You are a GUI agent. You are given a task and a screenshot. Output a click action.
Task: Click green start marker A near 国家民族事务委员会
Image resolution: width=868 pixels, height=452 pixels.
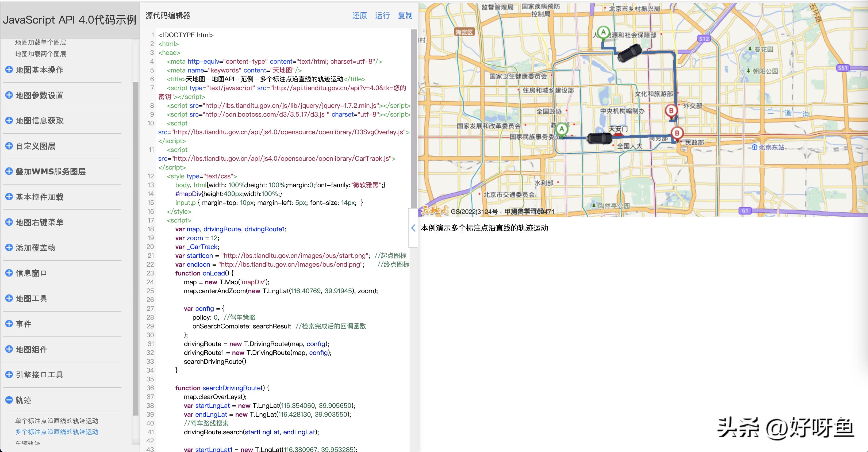tap(561, 129)
